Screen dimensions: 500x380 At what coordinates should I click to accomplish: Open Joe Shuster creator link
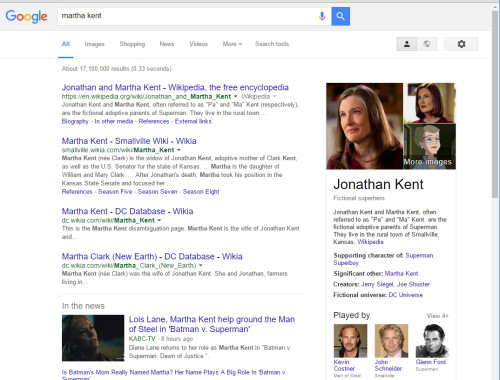[413, 284]
